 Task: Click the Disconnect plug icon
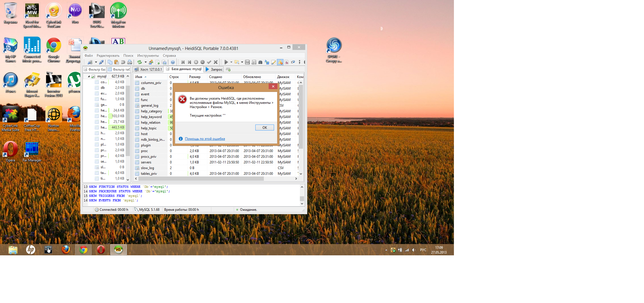(x=101, y=62)
